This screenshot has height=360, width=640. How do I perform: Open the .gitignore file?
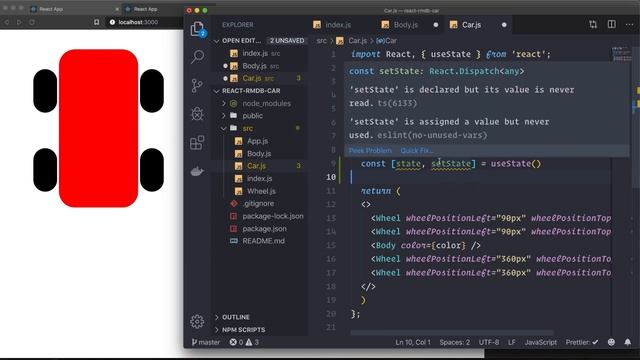coord(259,203)
